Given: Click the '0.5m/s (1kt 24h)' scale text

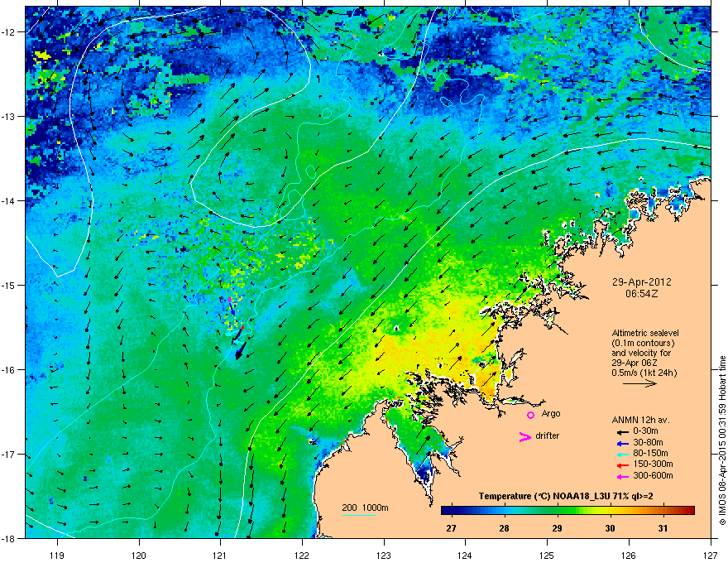Looking at the screenshot, I should (x=644, y=373).
